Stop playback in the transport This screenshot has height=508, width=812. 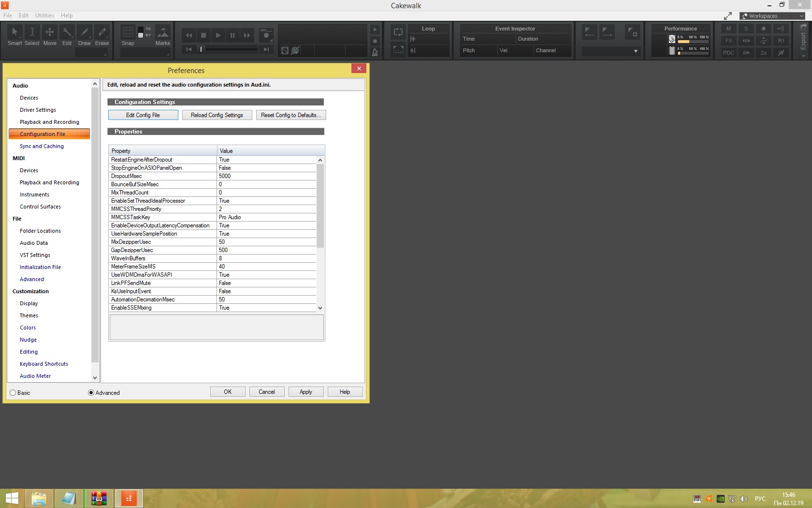click(x=203, y=35)
